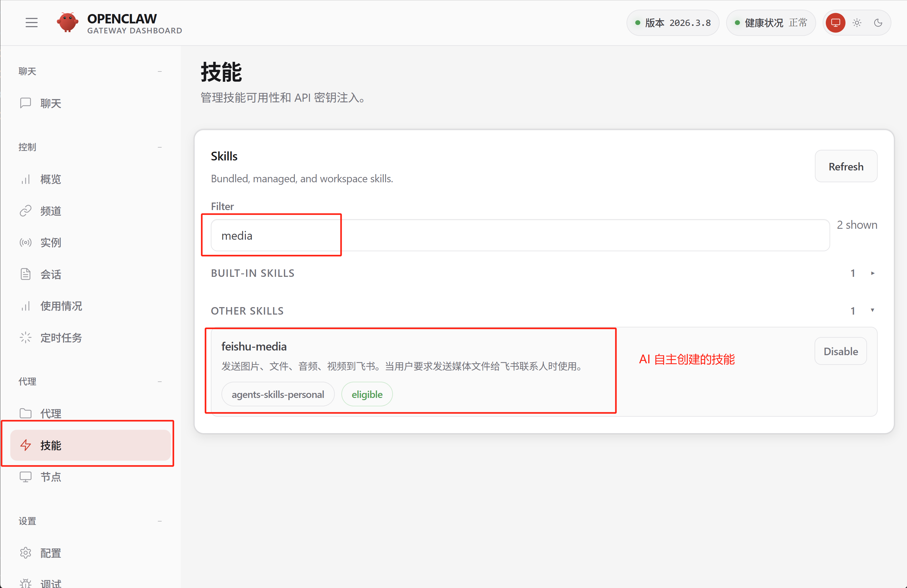
Task: Click the OpenClaw lobster logo
Action: (67, 22)
